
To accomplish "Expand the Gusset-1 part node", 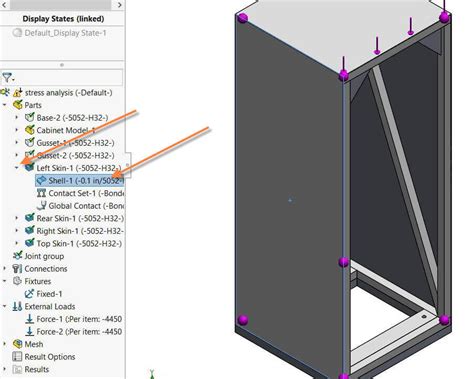I will coord(17,143).
